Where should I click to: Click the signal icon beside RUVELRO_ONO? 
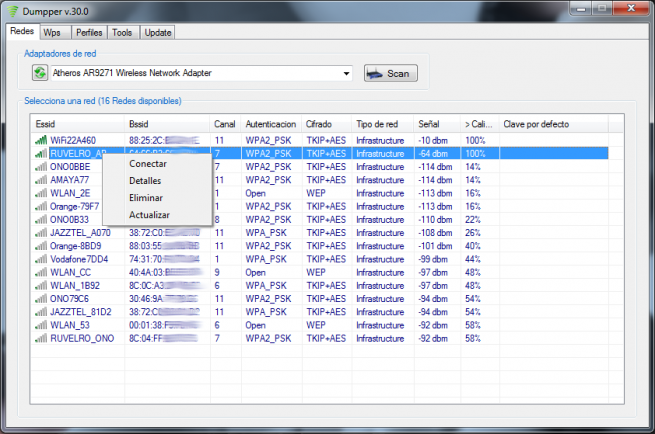[x=41, y=337]
